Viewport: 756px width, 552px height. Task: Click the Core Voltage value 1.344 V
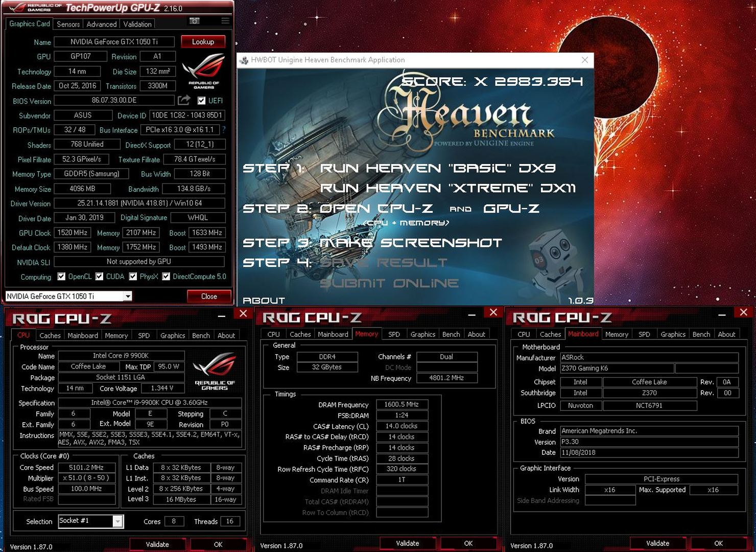[x=162, y=388]
